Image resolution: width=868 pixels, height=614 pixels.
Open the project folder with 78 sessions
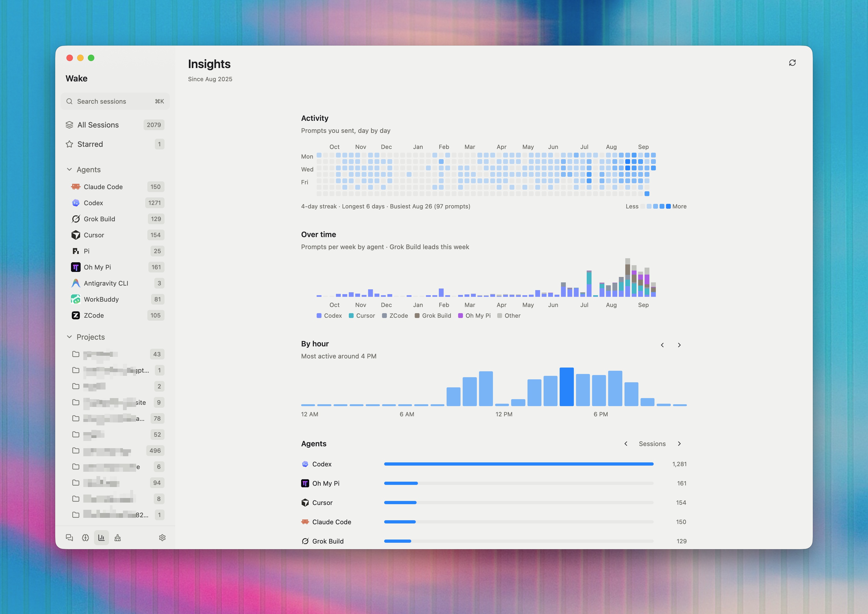pyautogui.click(x=115, y=418)
